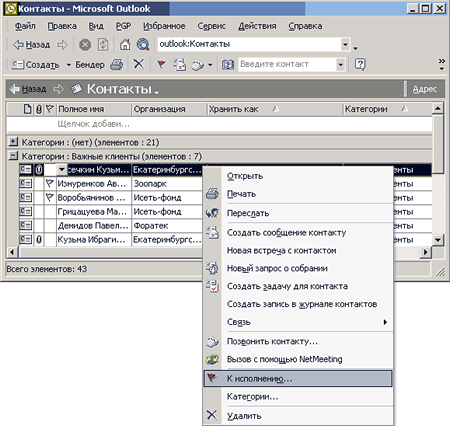Click the Print icon in toolbar
The image size is (450, 426).
116,64
